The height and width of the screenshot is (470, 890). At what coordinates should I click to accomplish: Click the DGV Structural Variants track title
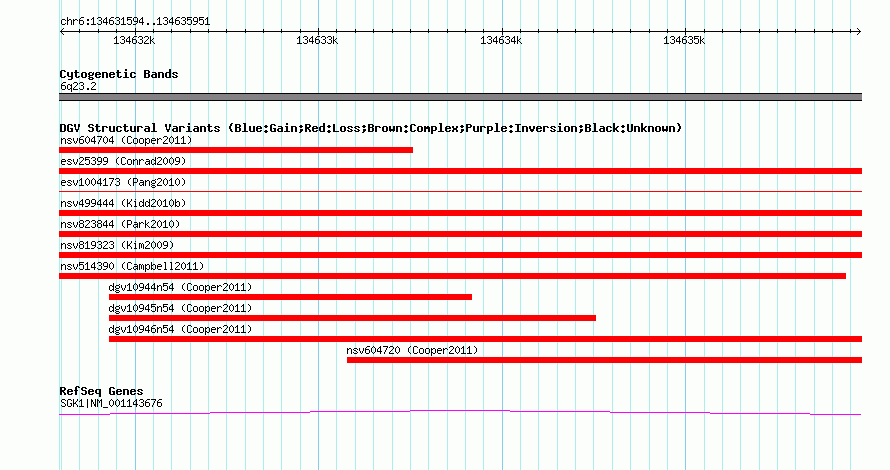370,128
